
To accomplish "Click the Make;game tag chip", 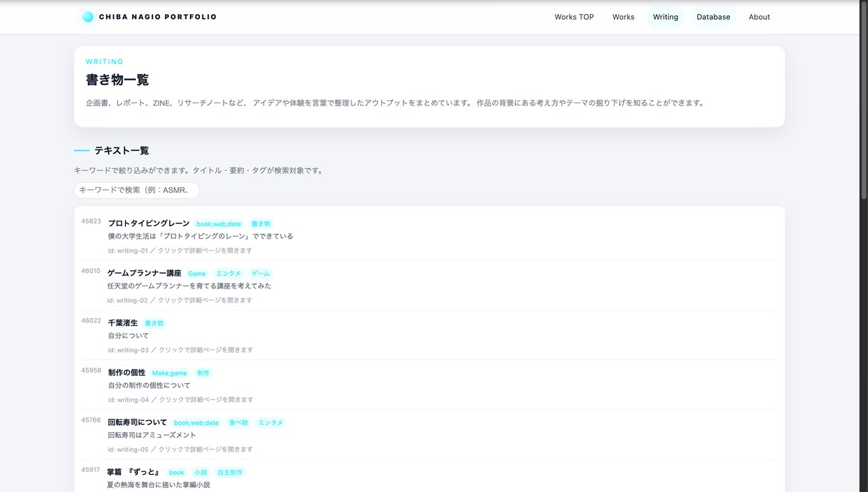I will pos(169,373).
